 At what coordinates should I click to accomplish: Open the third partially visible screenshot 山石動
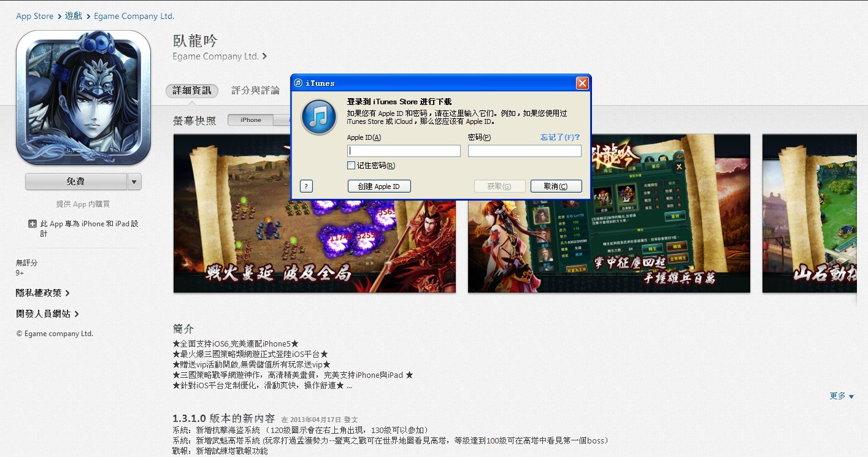point(809,213)
